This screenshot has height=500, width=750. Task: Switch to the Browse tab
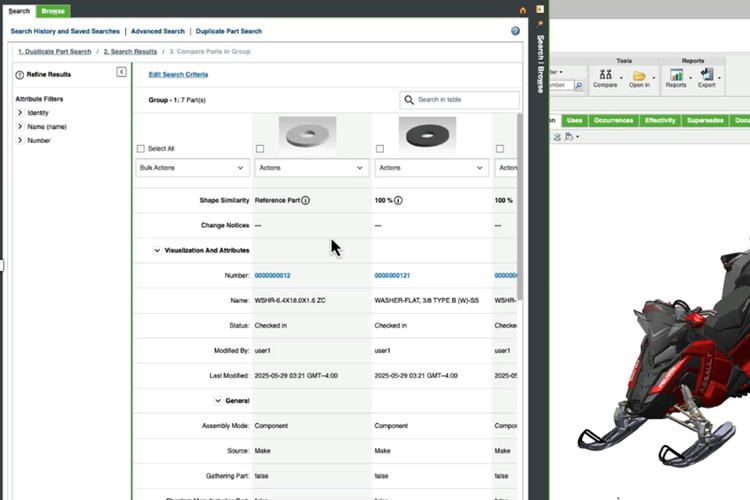[53, 10]
